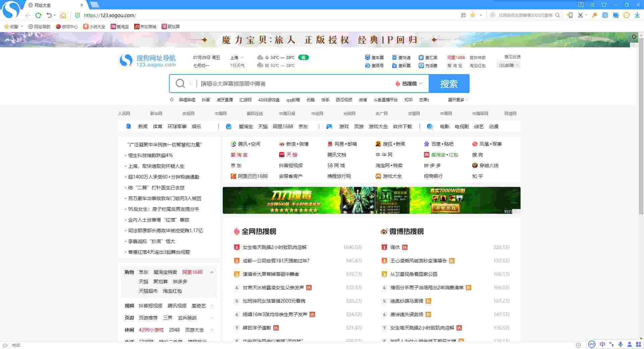This screenshot has height=349, width=644.
Task: Click the 新浪·微博 Weibo icon
Action: [x=282, y=144]
